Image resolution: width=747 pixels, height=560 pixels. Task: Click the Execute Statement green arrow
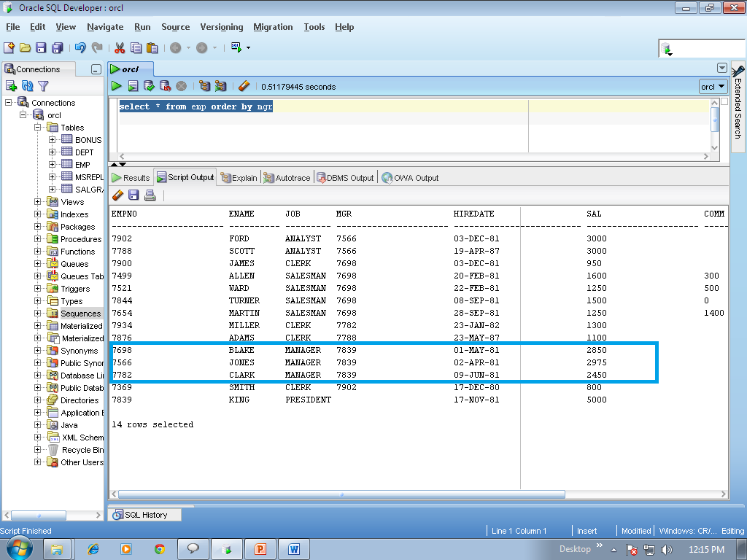116,86
